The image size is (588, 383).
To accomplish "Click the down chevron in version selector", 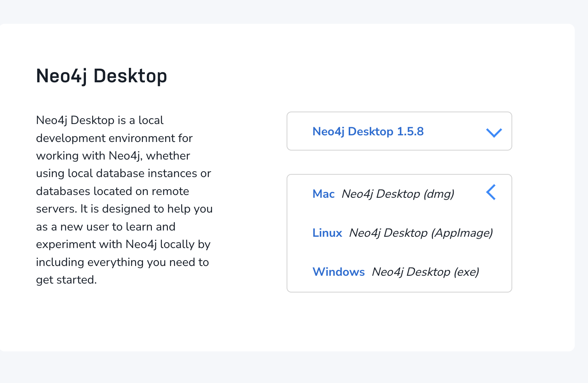I will pos(494,133).
